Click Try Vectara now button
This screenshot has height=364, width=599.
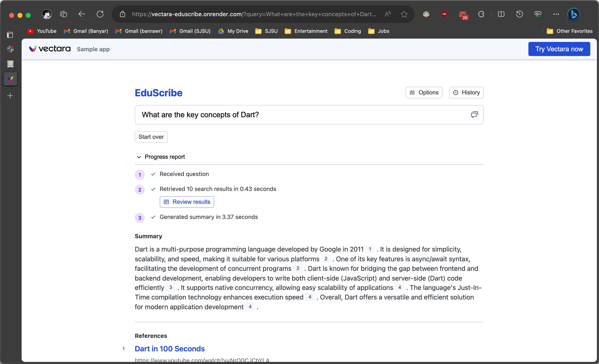[559, 49]
